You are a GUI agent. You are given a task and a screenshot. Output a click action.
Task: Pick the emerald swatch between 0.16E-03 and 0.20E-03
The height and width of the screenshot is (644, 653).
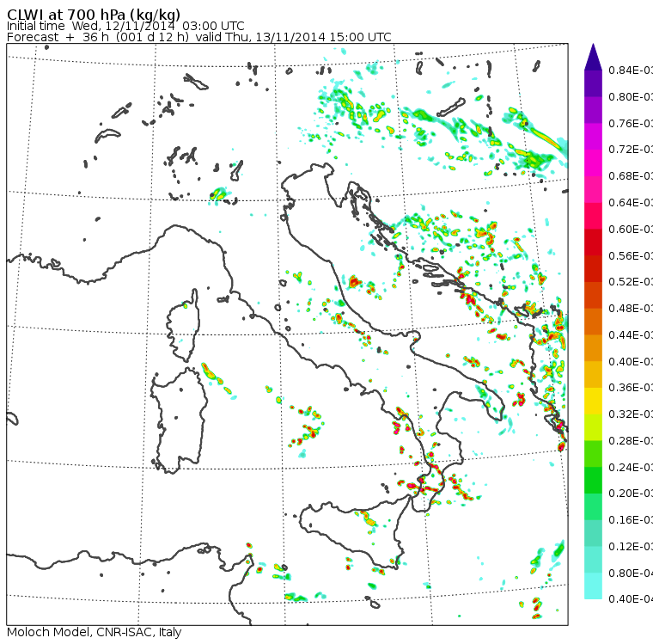click(x=593, y=507)
